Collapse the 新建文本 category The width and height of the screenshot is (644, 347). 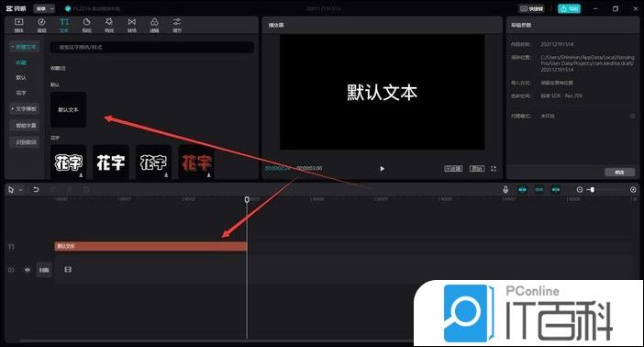click(24, 47)
